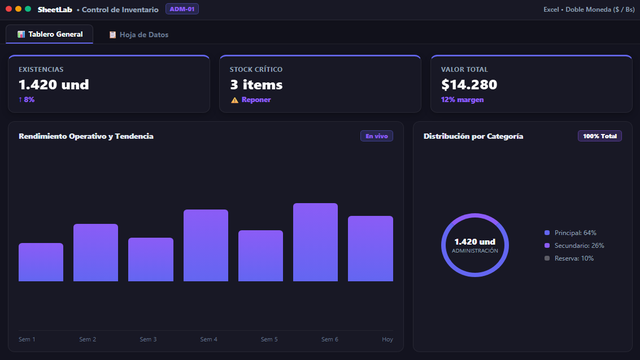Click the $14.280 valor total value
Image resolution: width=640 pixels, height=360 pixels.
(469, 84)
